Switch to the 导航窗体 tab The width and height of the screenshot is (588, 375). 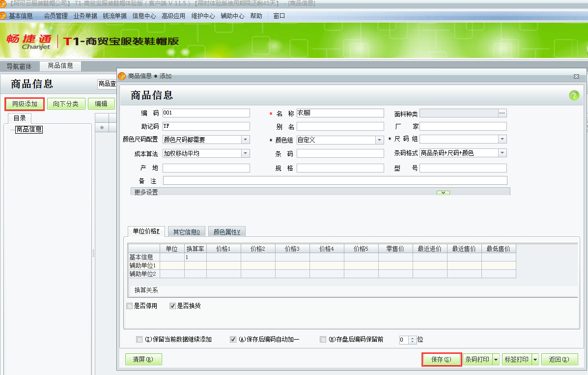pyautogui.click(x=19, y=66)
